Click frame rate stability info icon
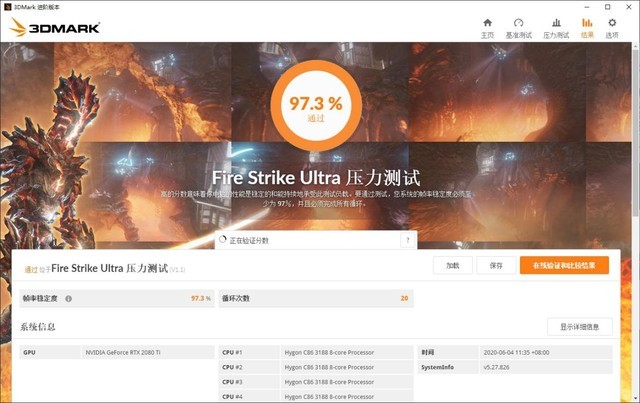 click(69, 298)
